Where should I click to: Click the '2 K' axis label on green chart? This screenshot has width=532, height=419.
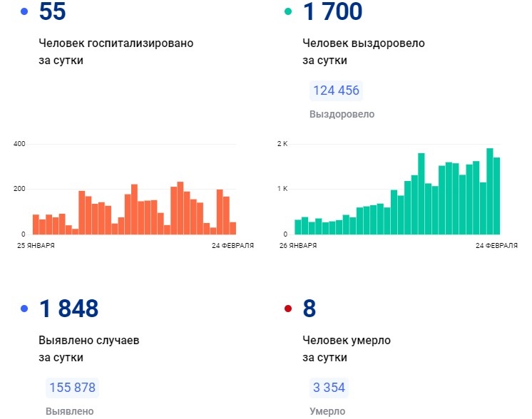[x=282, y=144]
